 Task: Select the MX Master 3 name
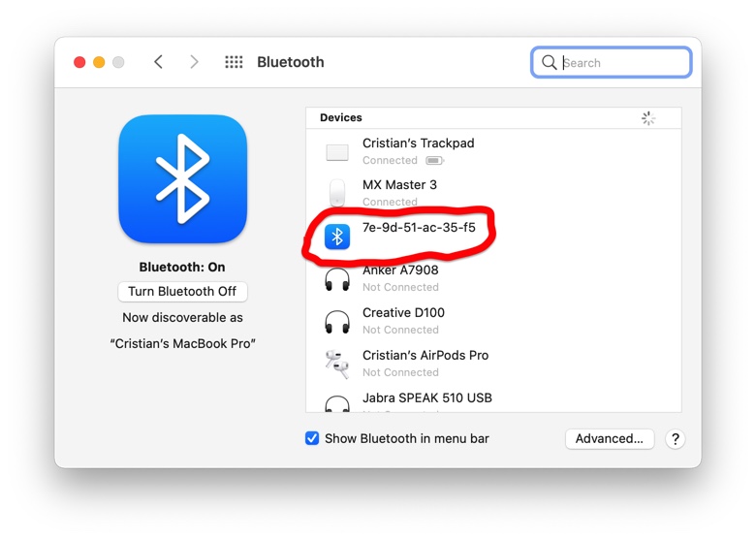coord(399,184)
